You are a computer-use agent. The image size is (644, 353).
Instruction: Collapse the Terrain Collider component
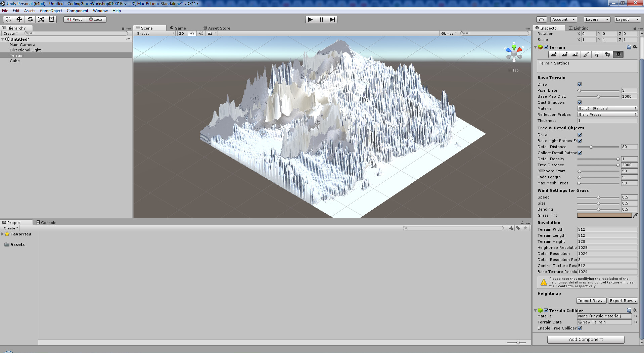click(x=535, y=310)
